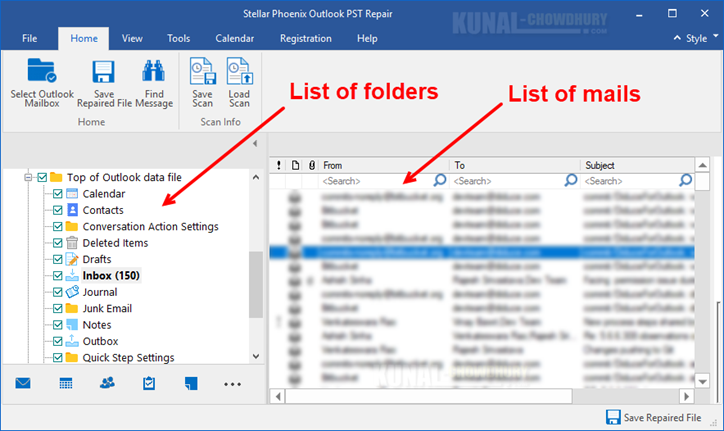Uncheck the Inbox (150) checkbox
The height and width of the screenshot is (431, 724).
click(57, 276)
